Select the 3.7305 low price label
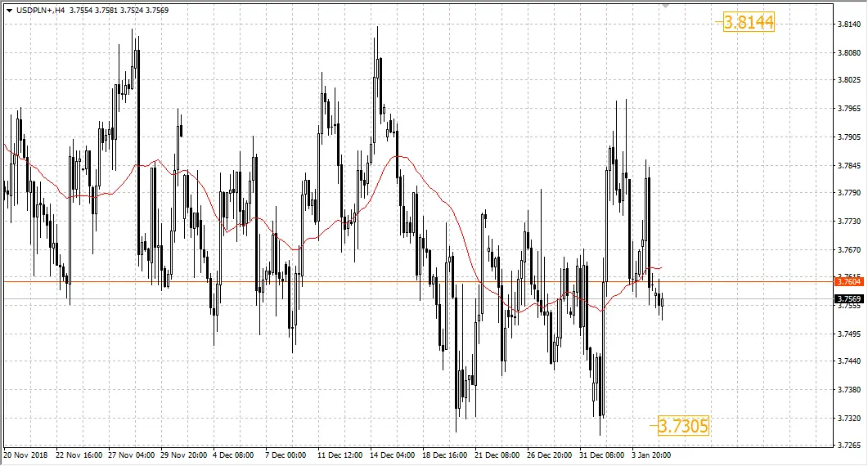This screenshot has width=868, height=466. click(x=683, y=426)
